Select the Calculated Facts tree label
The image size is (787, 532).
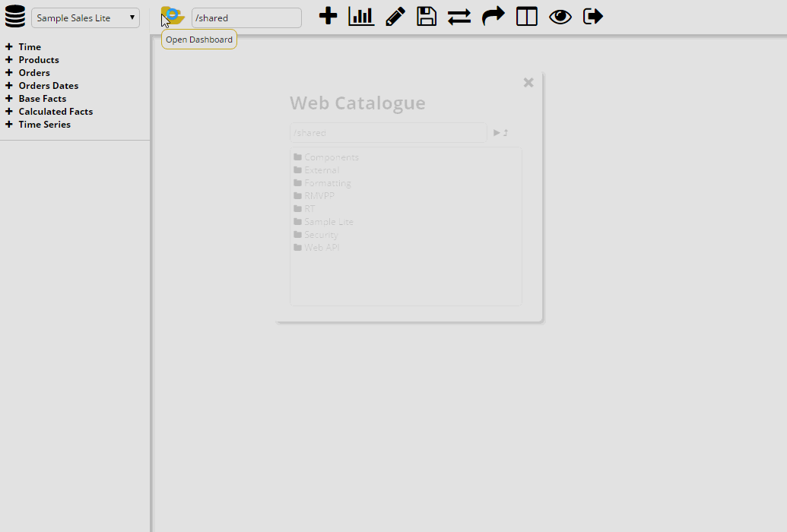[56, 112]
